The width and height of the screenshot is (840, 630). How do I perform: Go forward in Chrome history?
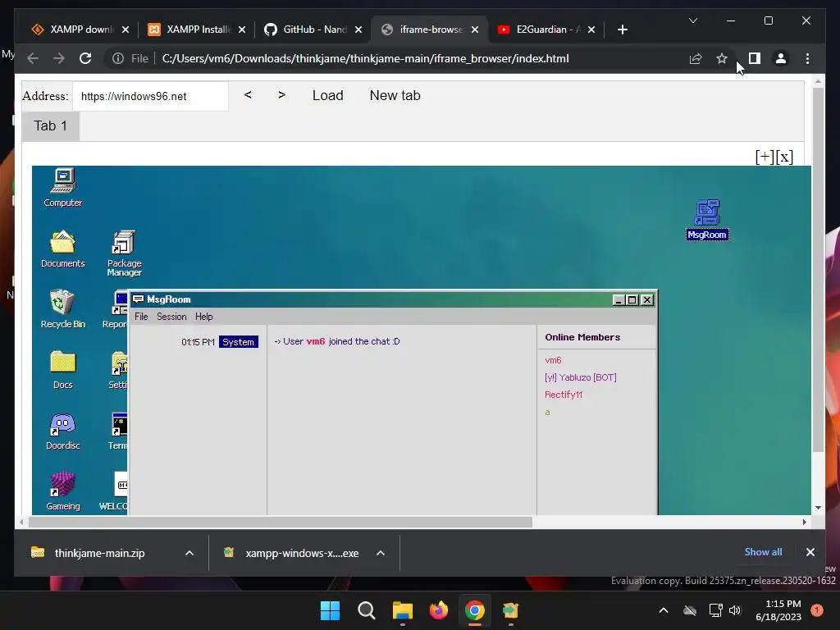[x=59, y=58]
